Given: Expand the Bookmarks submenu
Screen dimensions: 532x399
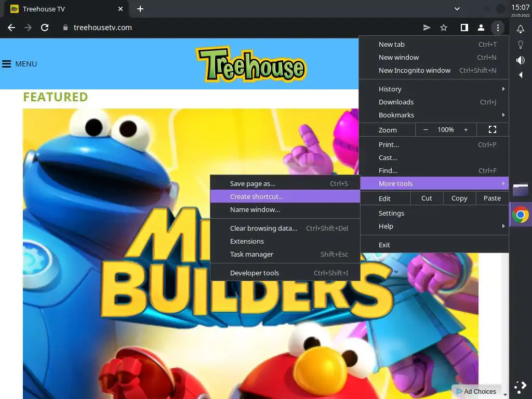Looking at the screenshot, I should [x=434, y=115].
